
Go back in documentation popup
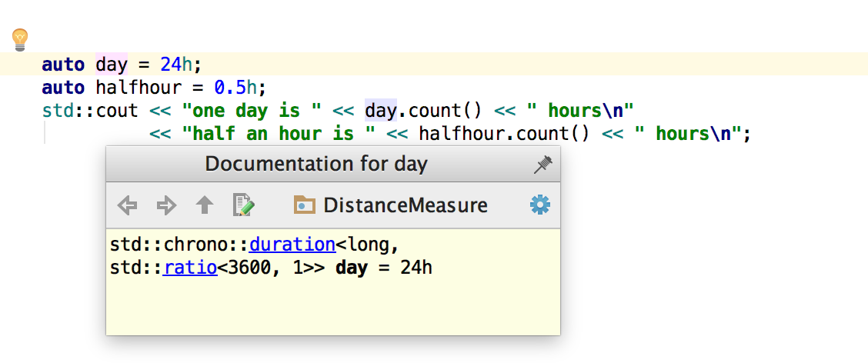127,206
